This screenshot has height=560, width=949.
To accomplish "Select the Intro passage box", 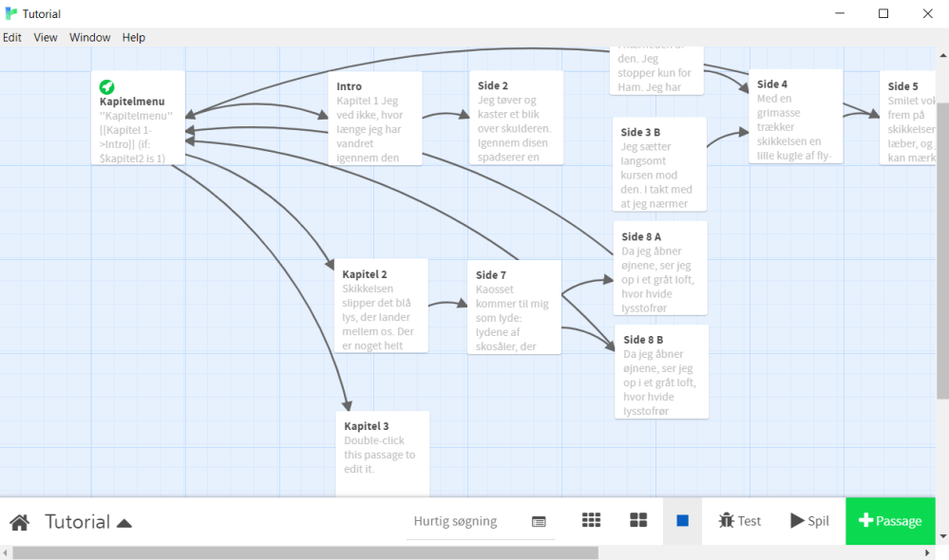I will (x=374, y=118).
